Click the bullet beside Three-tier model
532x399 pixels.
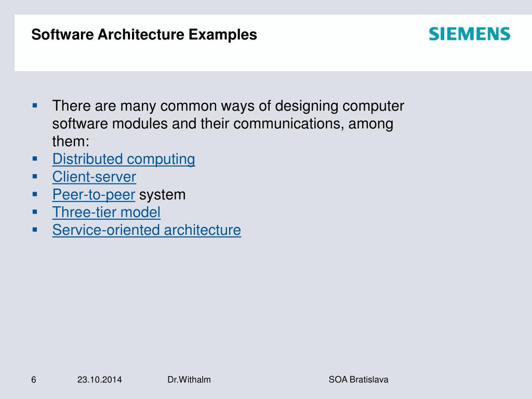point(35,211)
